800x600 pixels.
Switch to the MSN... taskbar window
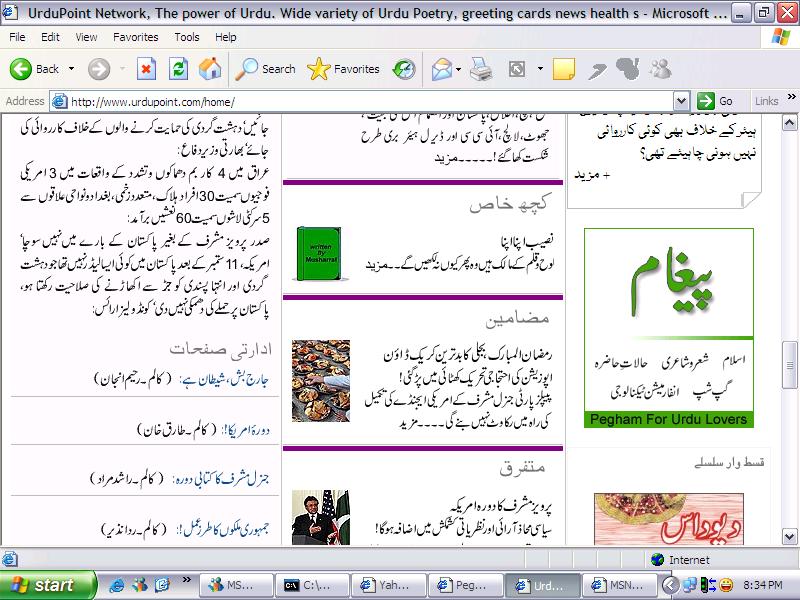(x=618, y=585)
